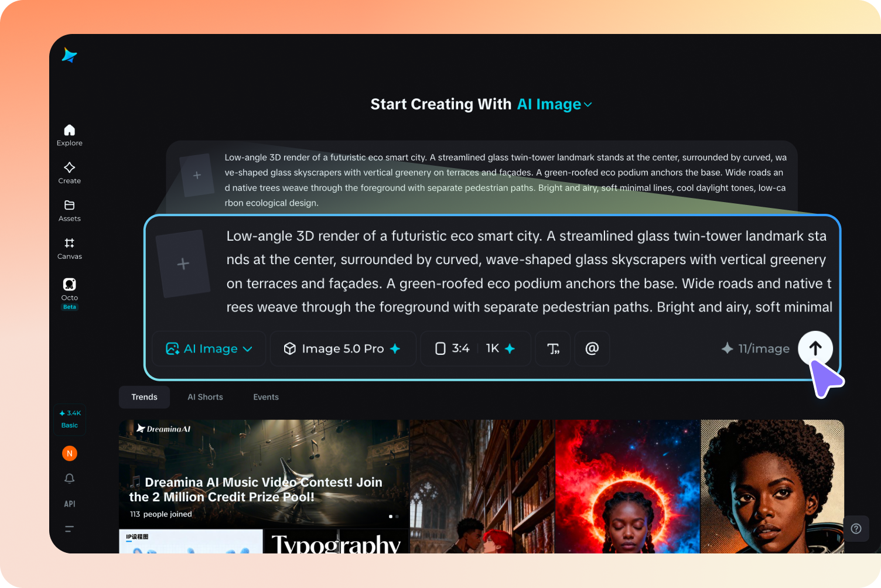Open the notifications bell

pyautogui.click(x=69, y=478)
